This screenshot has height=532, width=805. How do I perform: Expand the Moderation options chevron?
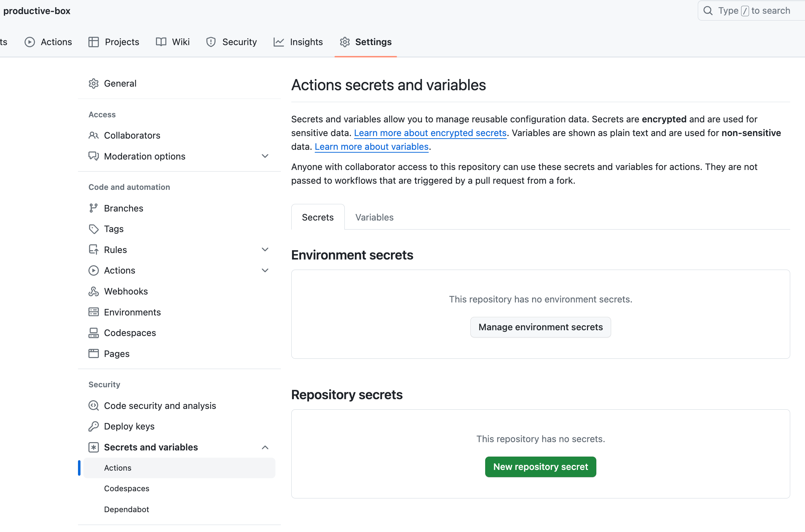pyautogui.click(x=265, y=156)
